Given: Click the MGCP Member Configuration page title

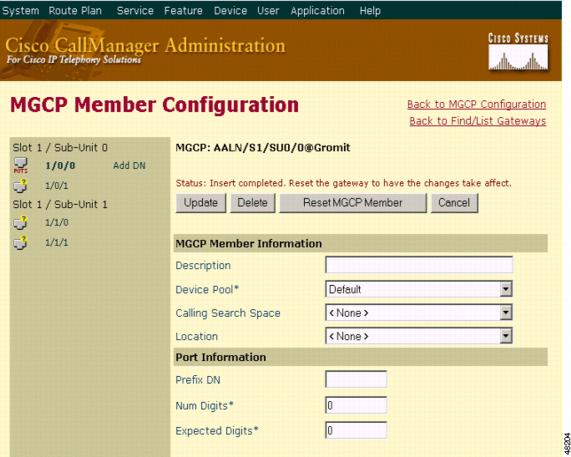Looking at the screenshot, I should pos(154,105).
